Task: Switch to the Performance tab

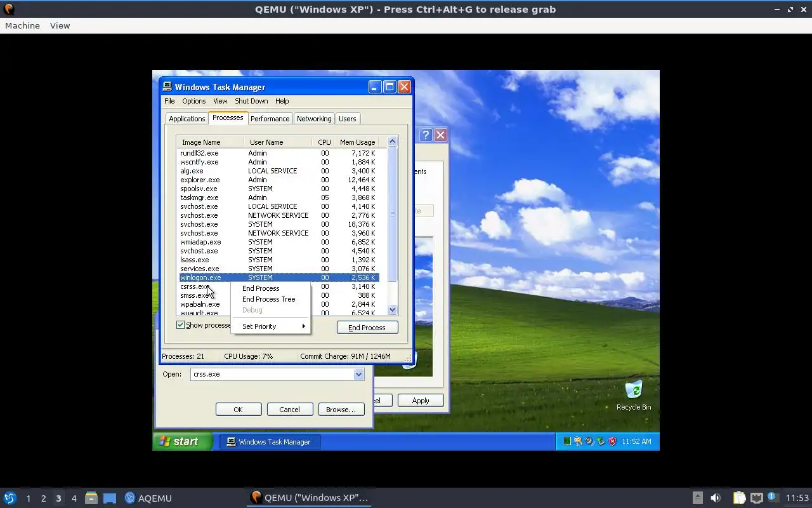Action: click(270, 119)
